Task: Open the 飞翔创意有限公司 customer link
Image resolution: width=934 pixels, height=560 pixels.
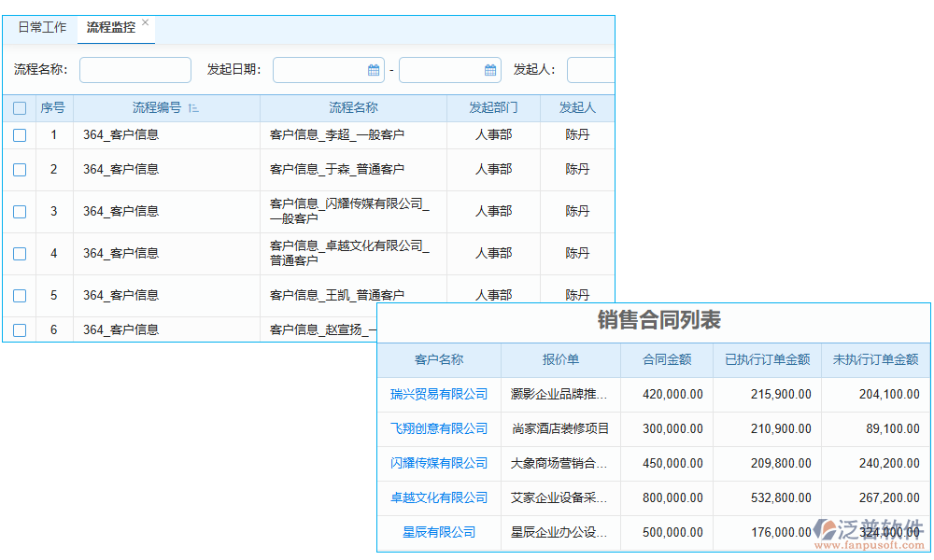Action: pyautogui.click(x=439, y=428)
